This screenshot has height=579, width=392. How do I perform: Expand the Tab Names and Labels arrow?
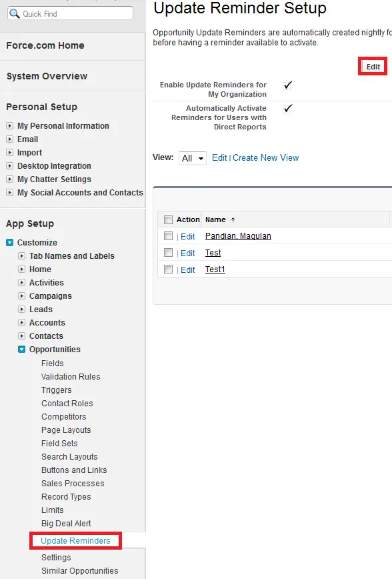click(x=22, y=256)
